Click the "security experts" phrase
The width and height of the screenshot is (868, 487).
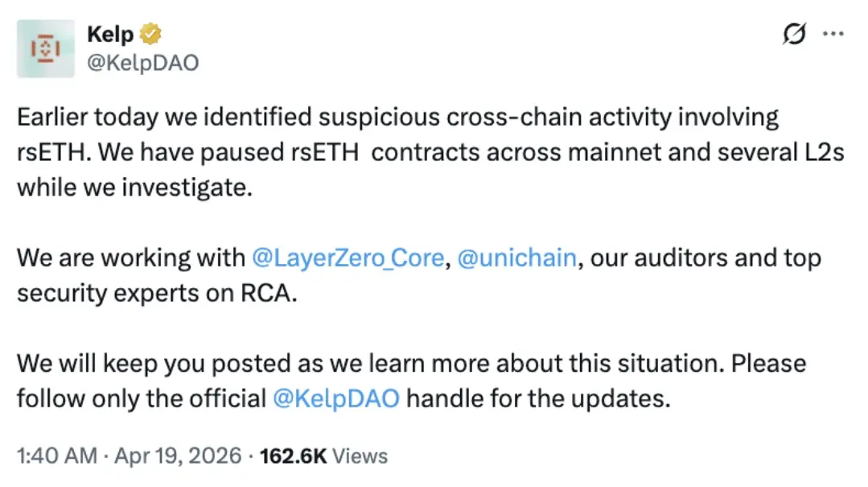point(107,293)
